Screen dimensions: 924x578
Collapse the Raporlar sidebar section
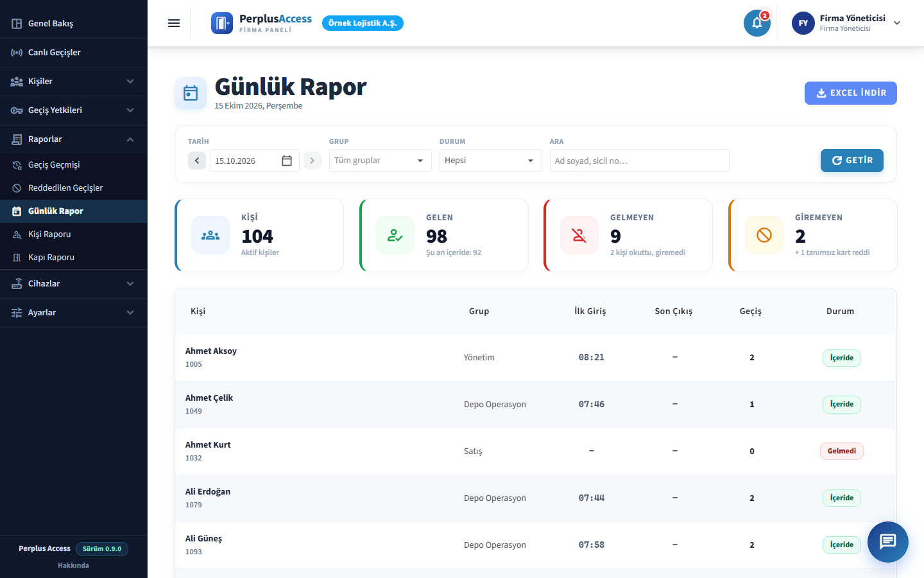[74, 139]
